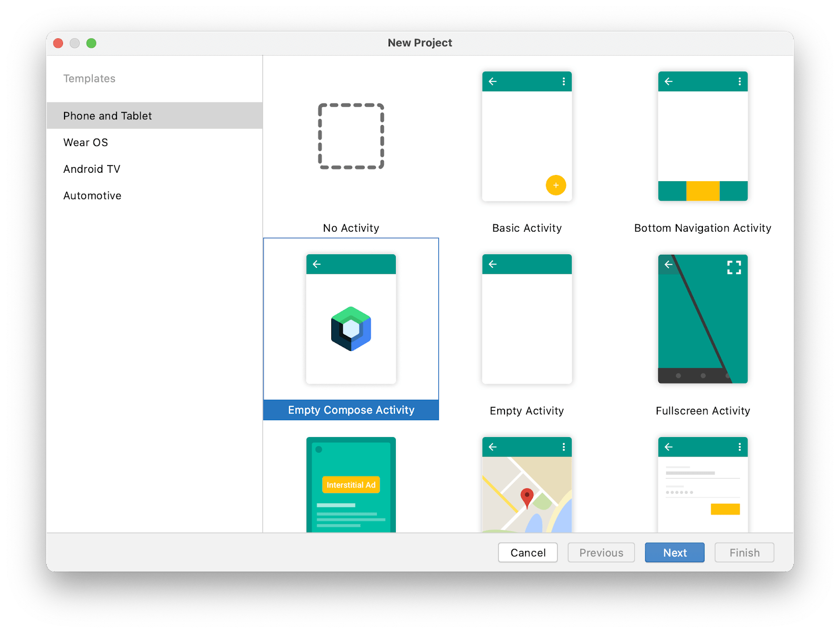The width and height of the screenshot is (840, 633).
Task: Click the Next button
Action: point(674,552)
